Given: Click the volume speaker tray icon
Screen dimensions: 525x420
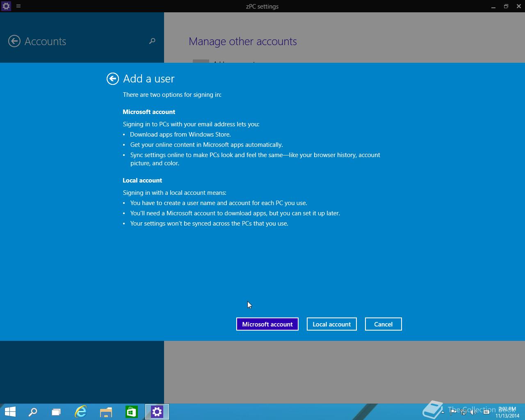Looking at the screenshot, I should click(x=473, y=412).
